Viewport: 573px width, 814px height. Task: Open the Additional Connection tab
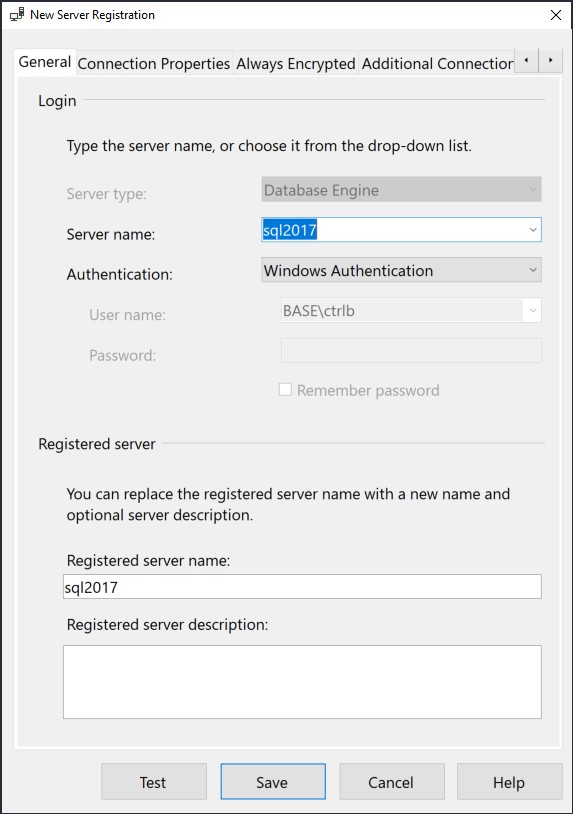pyautogui.click(x=437, y=63)
